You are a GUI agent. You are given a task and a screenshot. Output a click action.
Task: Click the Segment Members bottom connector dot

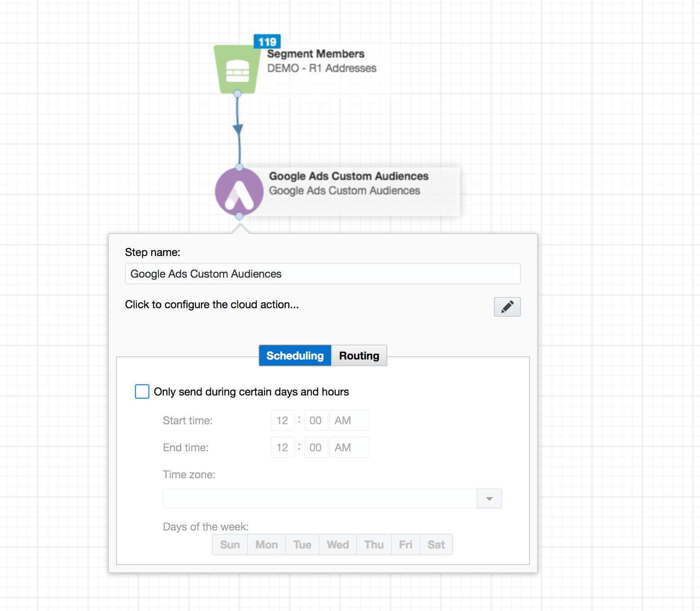[238, 94]
